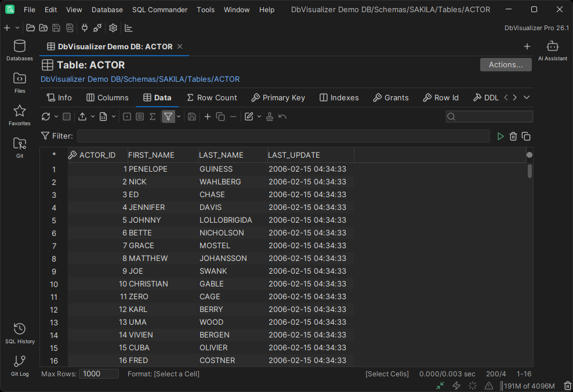Image resolution: width=573 pixels, height=392 pixels.
Task: Toggle the lightning auto-commit status icon
Action: 456,386
